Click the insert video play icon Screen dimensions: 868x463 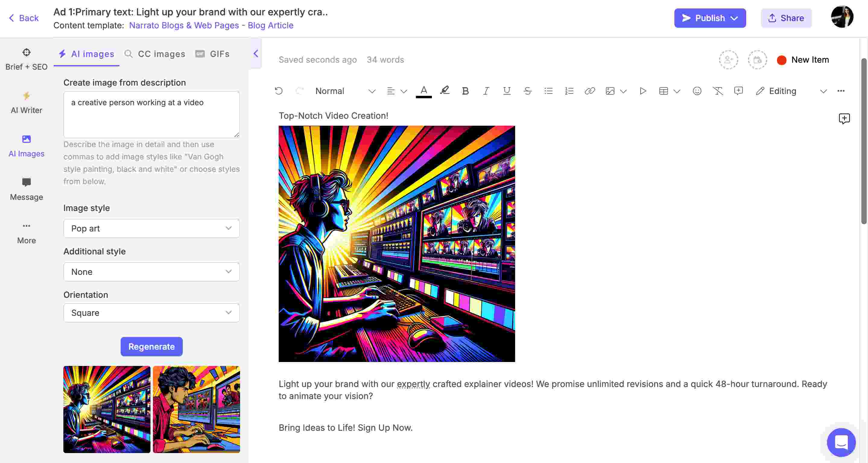tap(643, 91)
